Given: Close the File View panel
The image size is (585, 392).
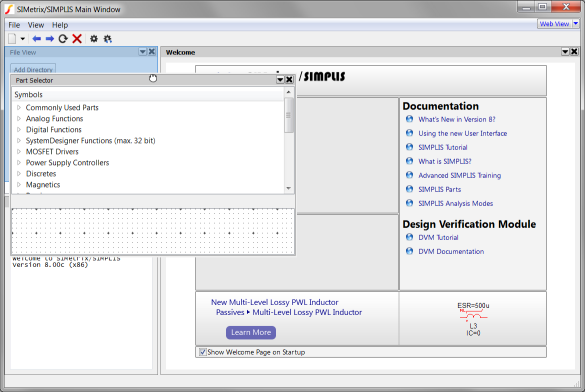Looking at the screenshot, I should (152, 52).
